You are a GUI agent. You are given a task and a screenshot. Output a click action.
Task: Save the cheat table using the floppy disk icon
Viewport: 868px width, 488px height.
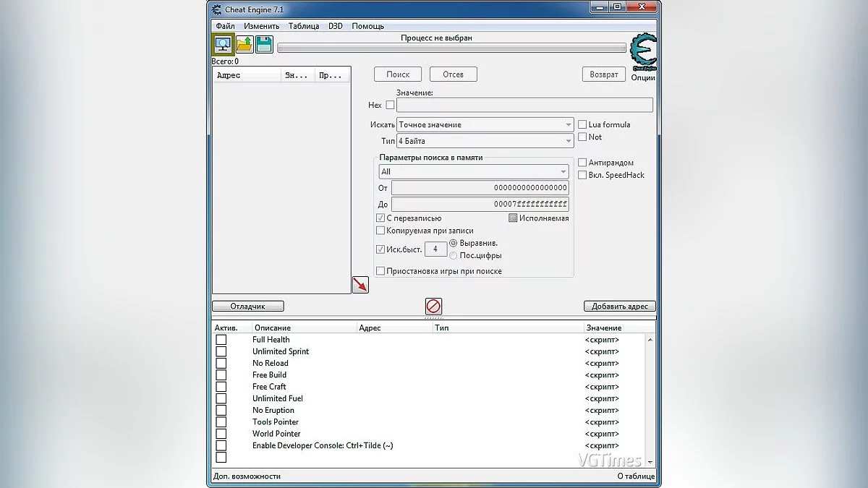tap(263, 44)
